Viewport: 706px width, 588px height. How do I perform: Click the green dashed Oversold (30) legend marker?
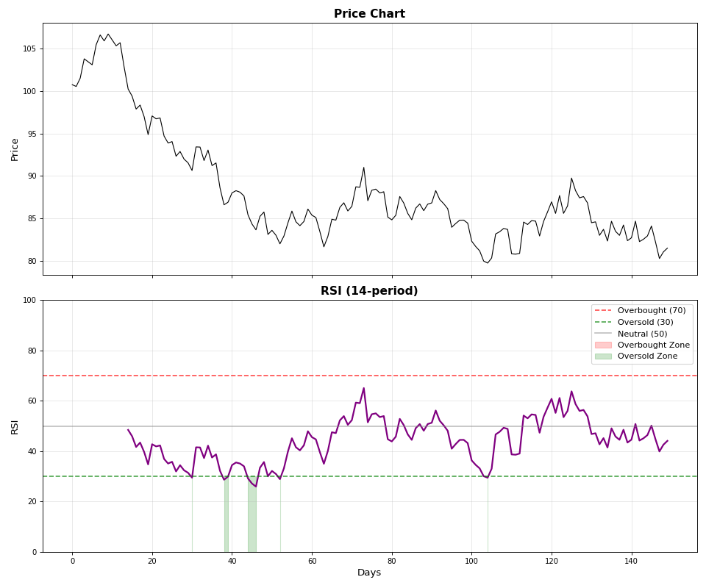(603, 322)
